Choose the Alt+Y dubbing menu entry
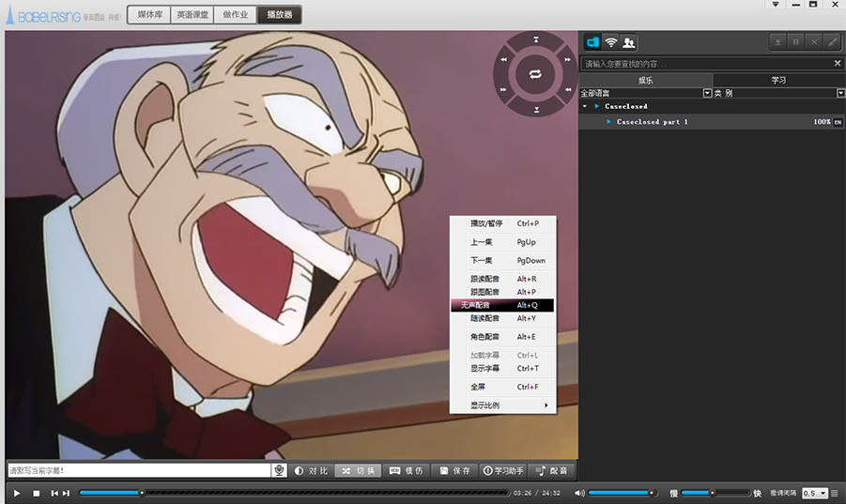This screenshot has width=846, height=504. pos(502,318)
